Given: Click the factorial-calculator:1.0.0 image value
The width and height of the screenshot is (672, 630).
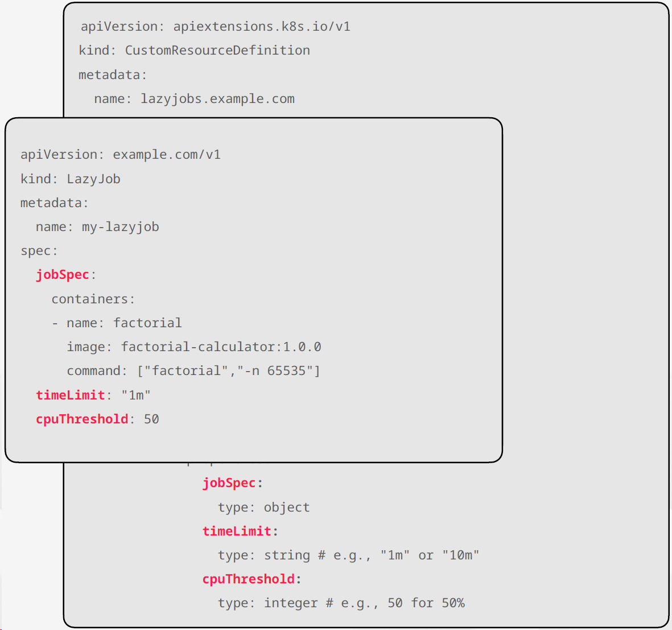Looking at the screenshot, I should pyautogui.click(x=221, y=347).
